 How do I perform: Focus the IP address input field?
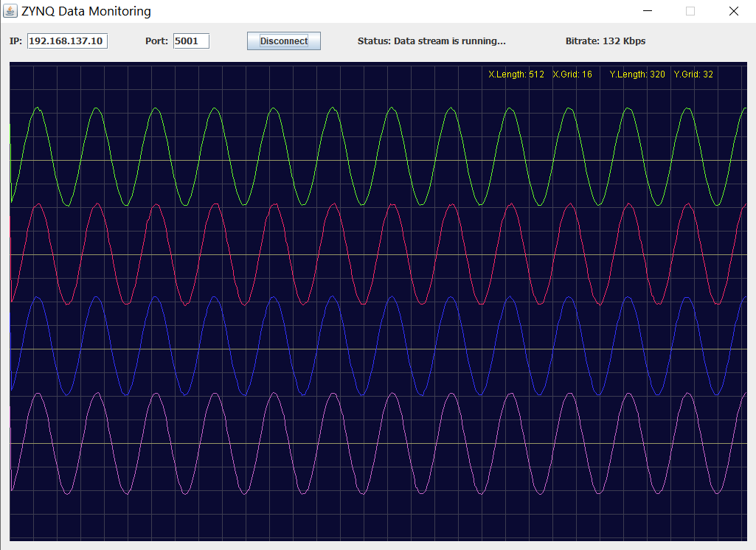click(x=67, y=41)
